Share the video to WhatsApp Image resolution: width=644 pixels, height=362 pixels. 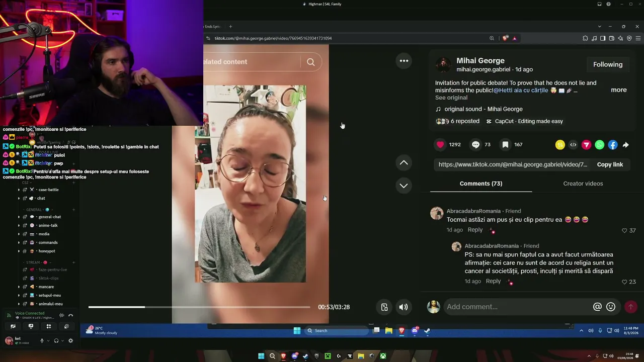(599, 145)
